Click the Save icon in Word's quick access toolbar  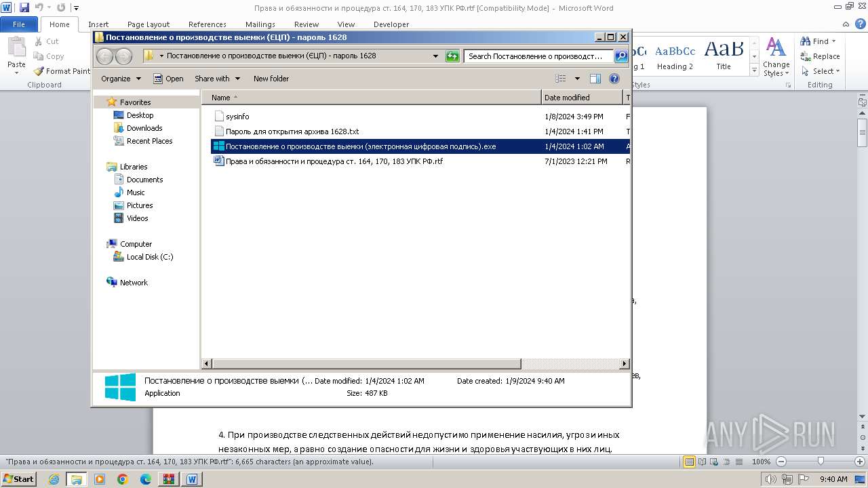coord(24,7)
